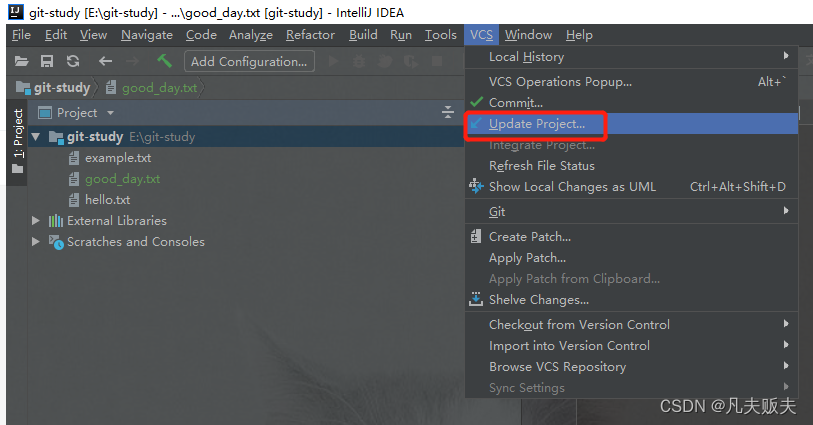Click the External Libraries icon
The height and width of the screenshot is (425, 813).
[x=55, y=221]
